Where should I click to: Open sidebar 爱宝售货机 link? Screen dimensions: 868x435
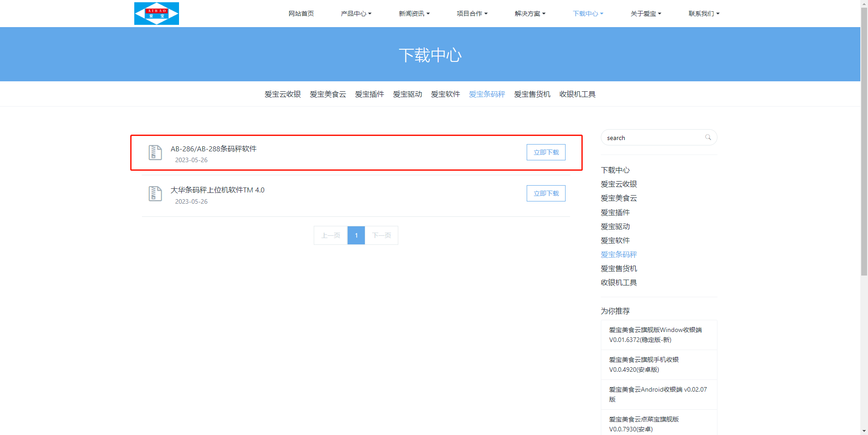tap(618, 268)
